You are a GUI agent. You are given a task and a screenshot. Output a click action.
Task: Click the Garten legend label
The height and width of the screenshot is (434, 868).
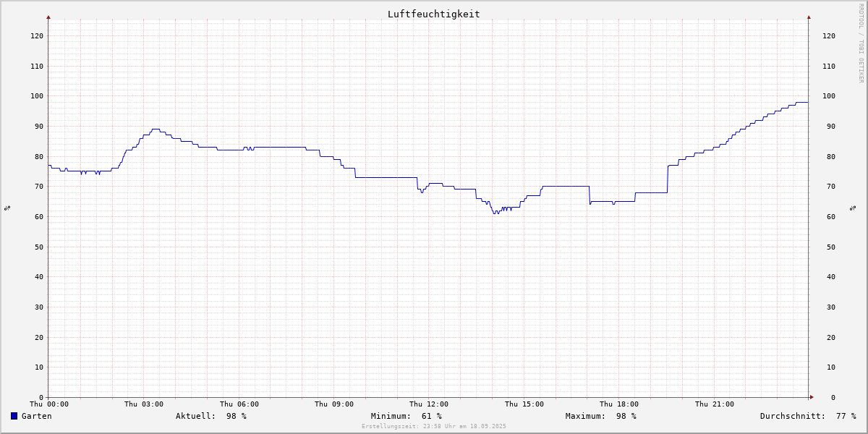tap(36, 416)
